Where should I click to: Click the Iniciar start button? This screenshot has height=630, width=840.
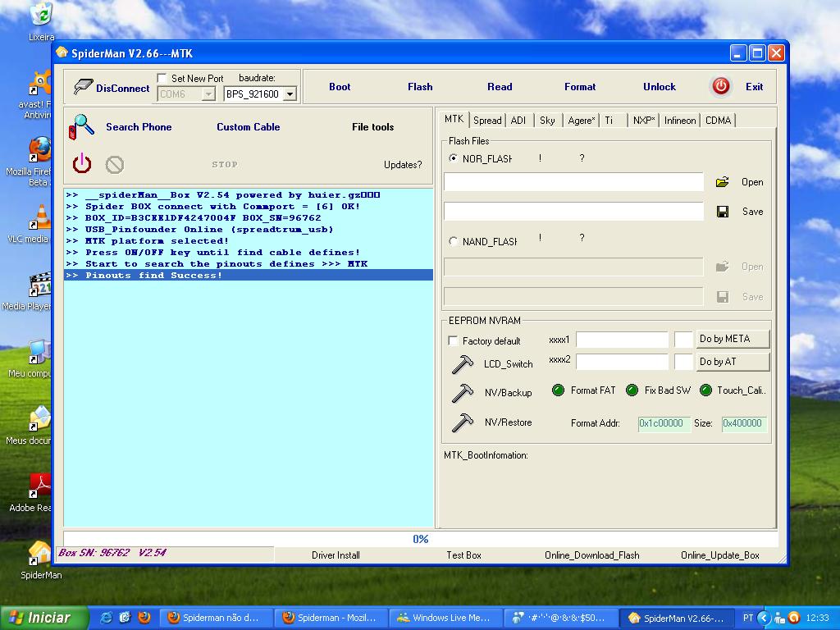43,618
